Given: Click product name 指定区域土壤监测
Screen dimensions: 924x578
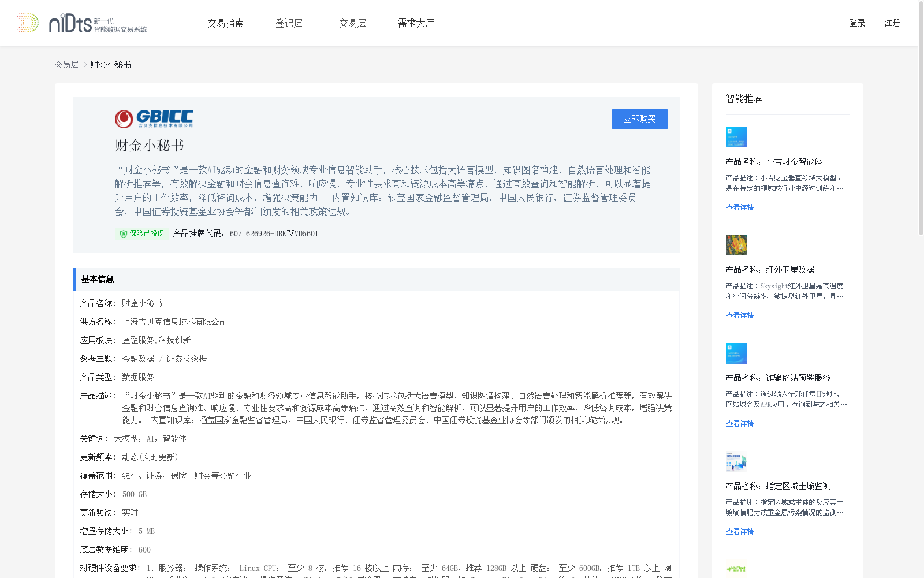Looking at the screenshot, I should (798, 486).
